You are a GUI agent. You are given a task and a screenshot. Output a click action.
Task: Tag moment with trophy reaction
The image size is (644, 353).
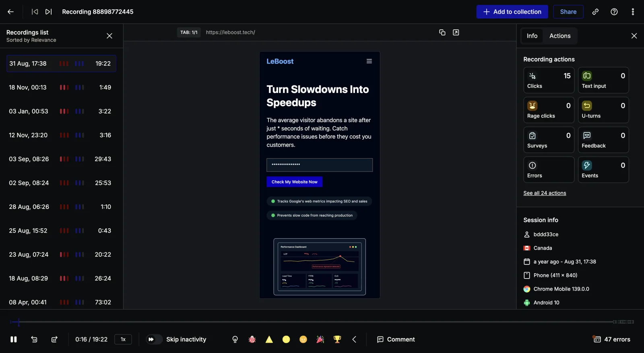tap(337, 339)
